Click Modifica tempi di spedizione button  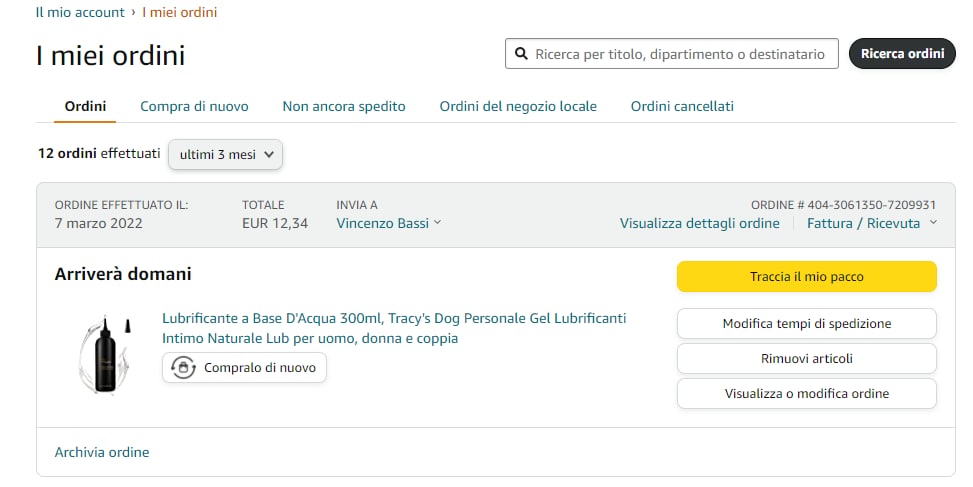coord(806,324)
